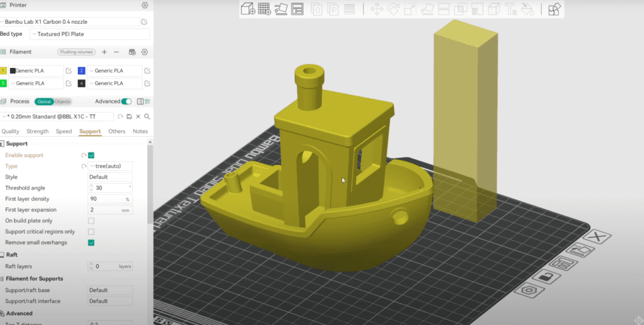Select the Color painting bucket tool

(x=528, y=9)
